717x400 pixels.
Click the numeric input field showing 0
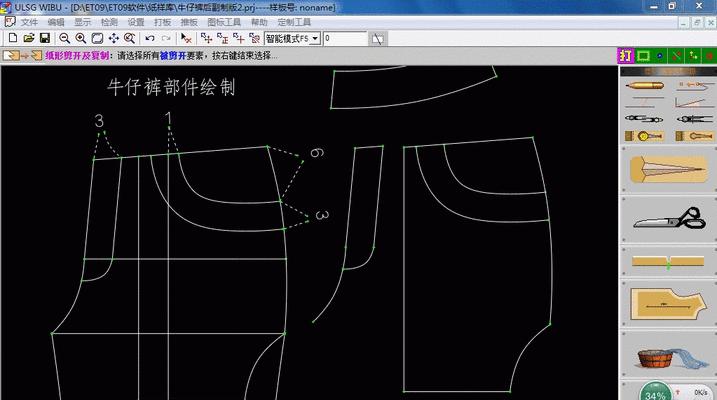(345, 39)
